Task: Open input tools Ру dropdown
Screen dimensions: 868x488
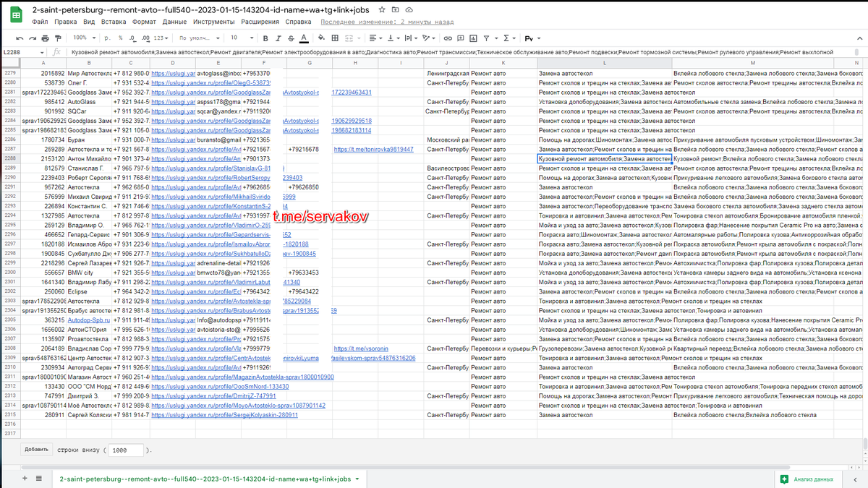Action: (x=532, y=38)
